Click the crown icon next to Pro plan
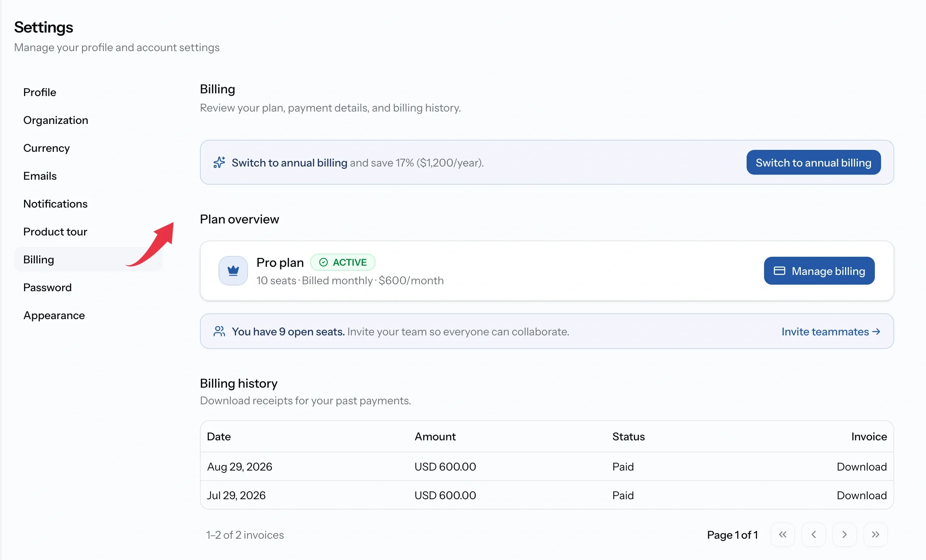Image resolution: width=926 pixels, height=560 pixels. (233, 271)
